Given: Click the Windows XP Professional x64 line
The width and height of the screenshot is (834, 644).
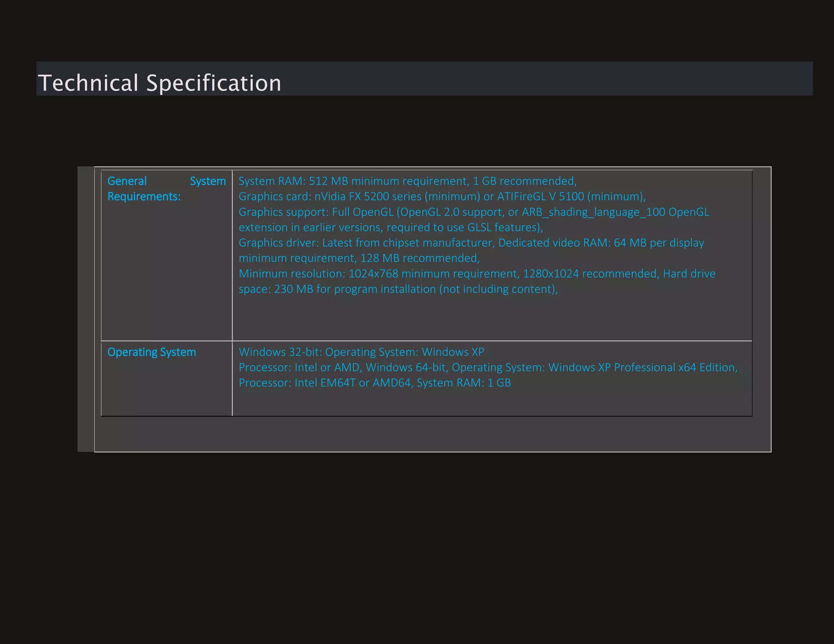Looking at the screenshot, I should pos(643,368).
